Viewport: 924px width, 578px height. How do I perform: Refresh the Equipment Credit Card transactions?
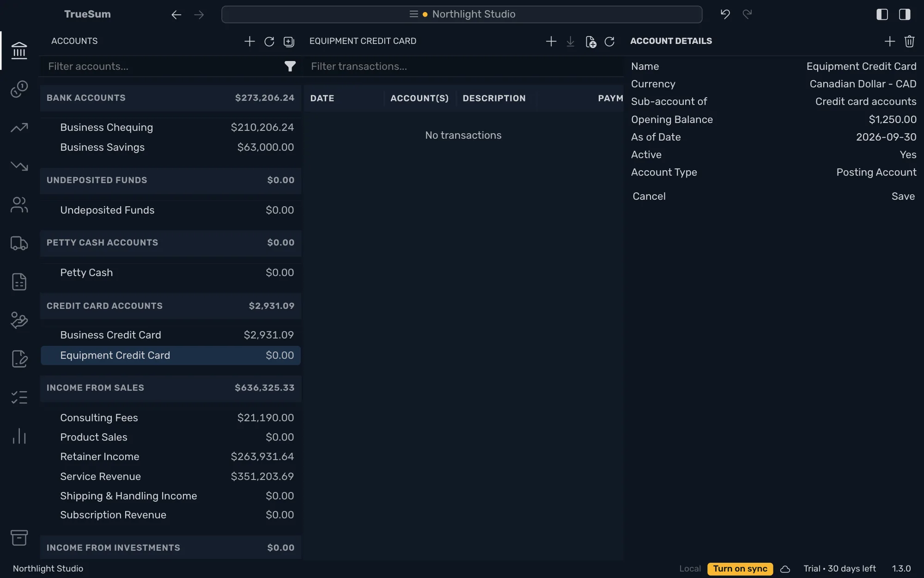point(609,42)
